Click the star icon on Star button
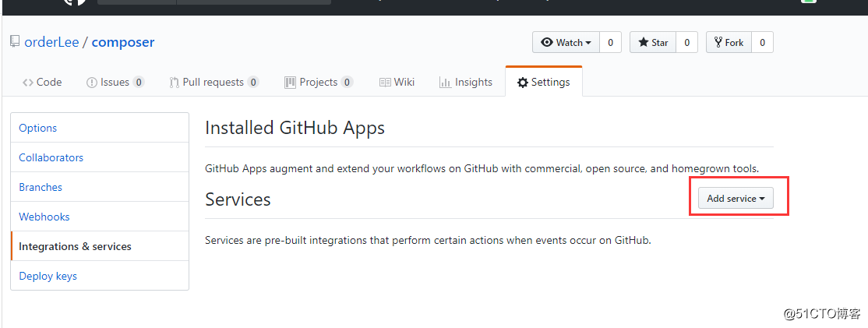The image size is (868, 328). point(644,42)
